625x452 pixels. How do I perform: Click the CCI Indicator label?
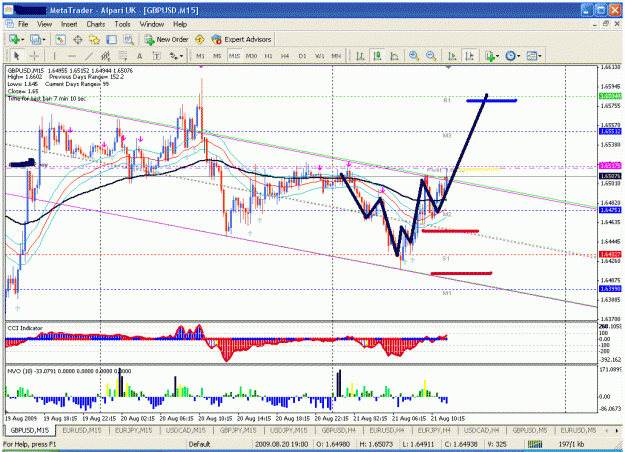pos(25,328)
